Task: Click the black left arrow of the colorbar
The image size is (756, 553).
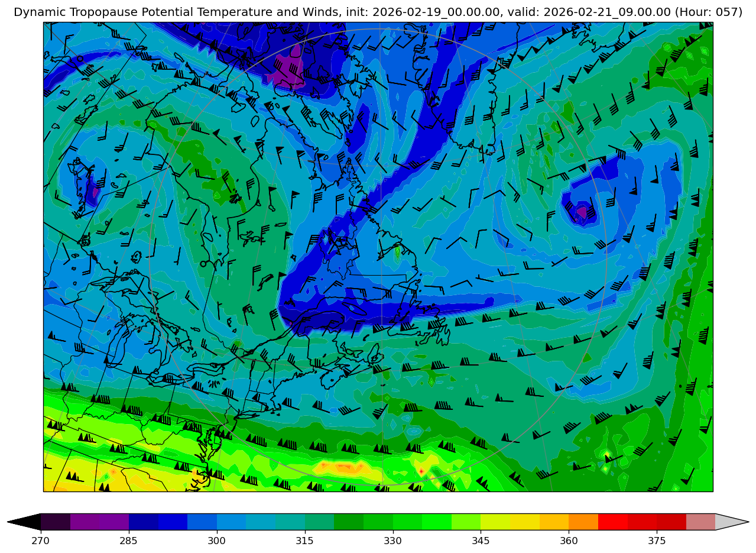Action: click(x=25, y=522)
